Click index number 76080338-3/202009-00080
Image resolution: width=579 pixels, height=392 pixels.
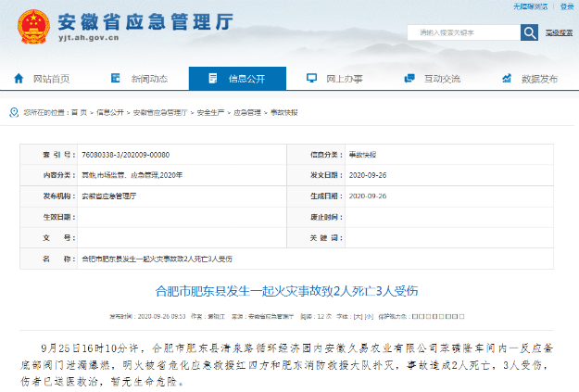point(126,155)
